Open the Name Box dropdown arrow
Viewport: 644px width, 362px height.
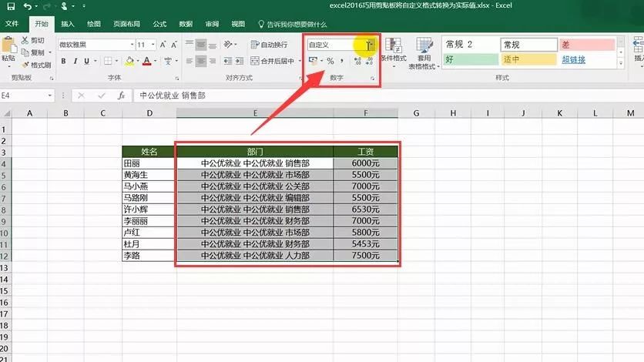click(x=49, y=96)
